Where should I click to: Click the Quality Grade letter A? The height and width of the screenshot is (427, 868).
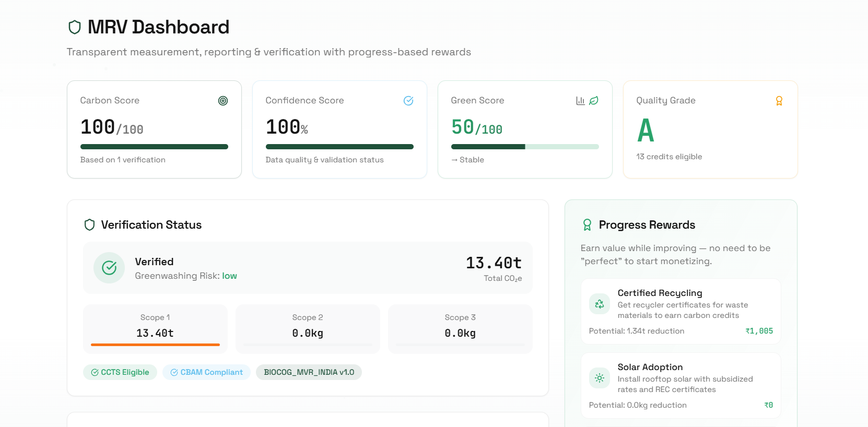(x=646, y=131)
